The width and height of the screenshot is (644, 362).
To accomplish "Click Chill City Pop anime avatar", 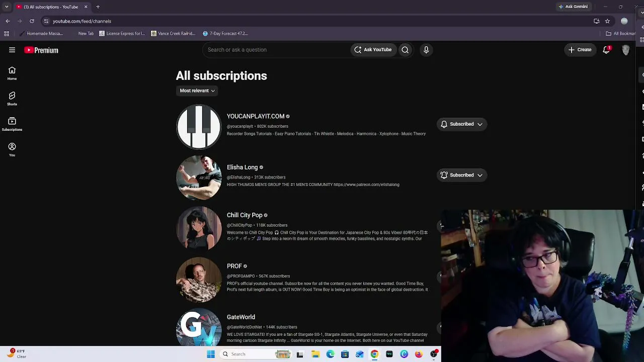I will pyautogui.click(x=199, y=228).
